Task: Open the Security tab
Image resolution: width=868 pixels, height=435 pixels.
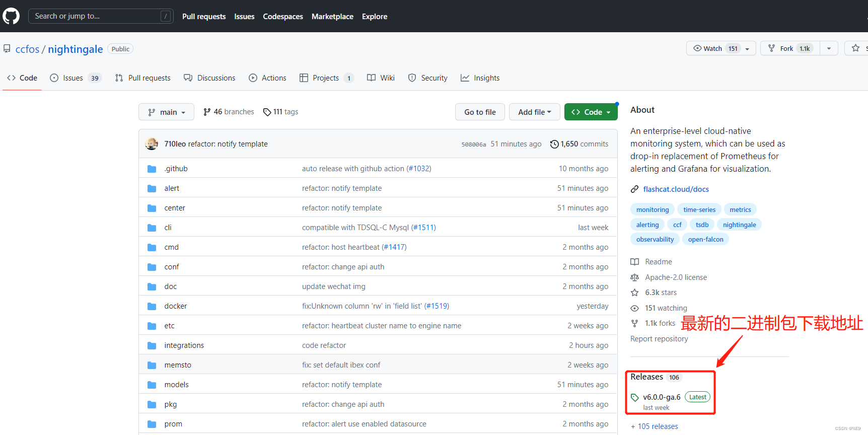Action: tap(427, 78)
